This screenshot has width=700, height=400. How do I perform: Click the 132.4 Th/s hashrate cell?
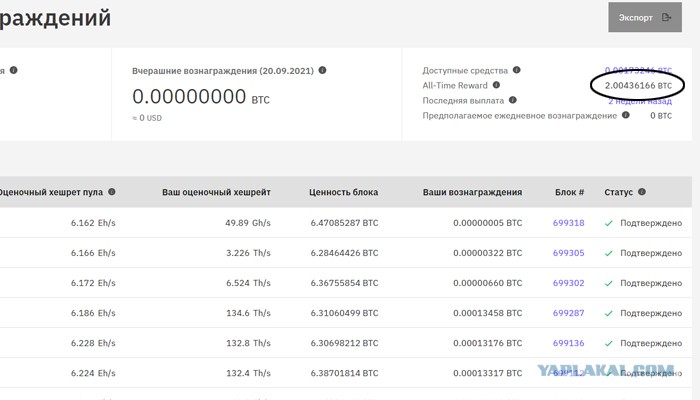[x=248, y=373]
